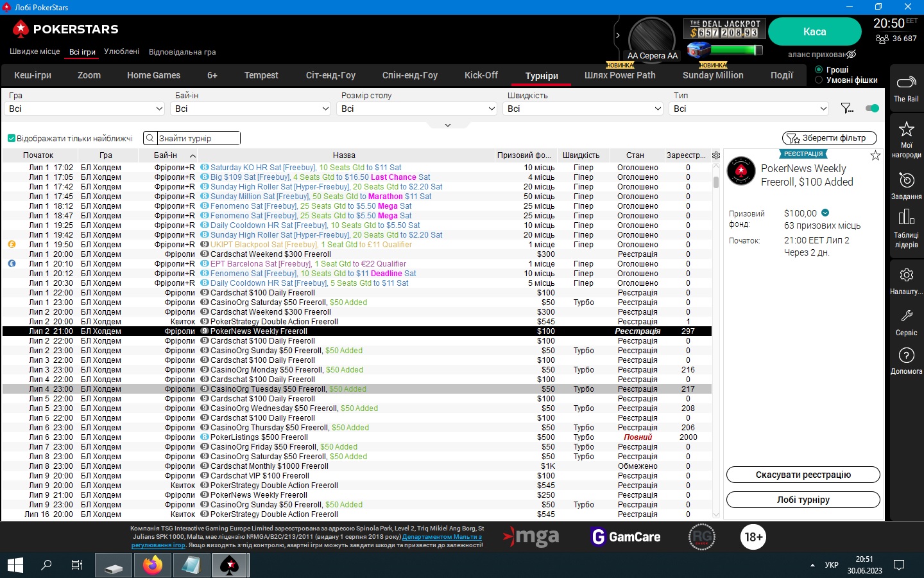Show hidden system tray icons
The image size is (924, 578).
click(812, 565)
